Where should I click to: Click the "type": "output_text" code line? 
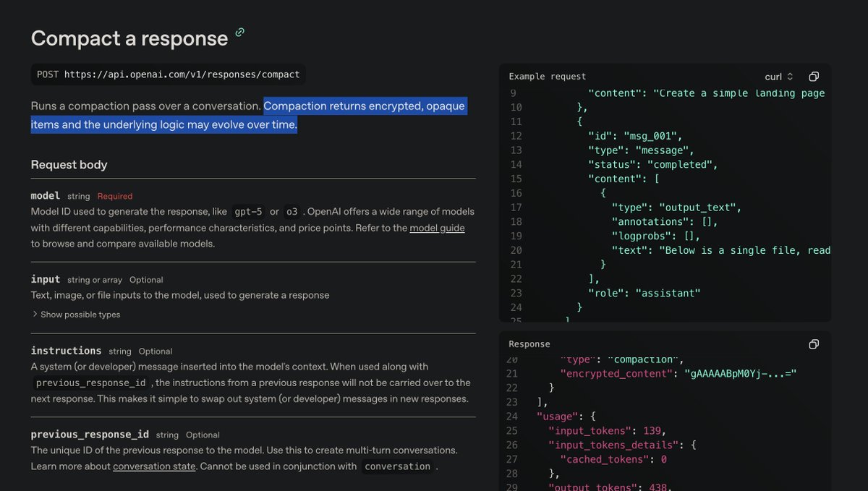[676, 208]
